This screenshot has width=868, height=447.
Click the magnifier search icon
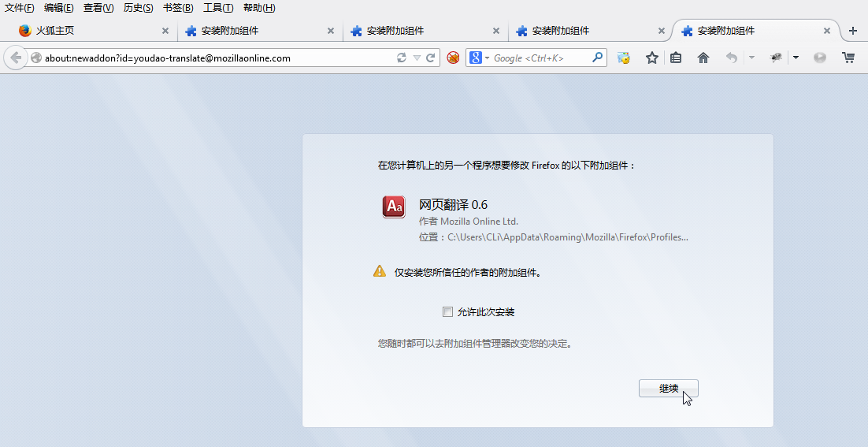(x=597, y=57)
